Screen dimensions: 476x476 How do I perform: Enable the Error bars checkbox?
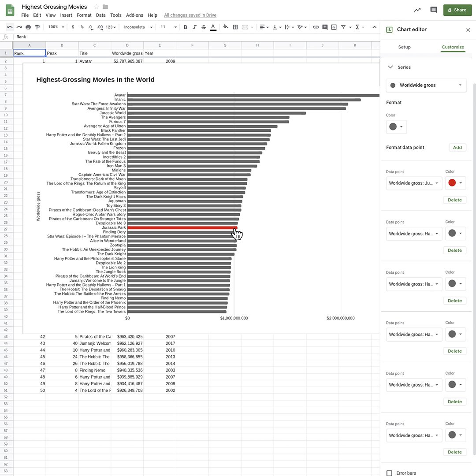(x=389, y=473)
